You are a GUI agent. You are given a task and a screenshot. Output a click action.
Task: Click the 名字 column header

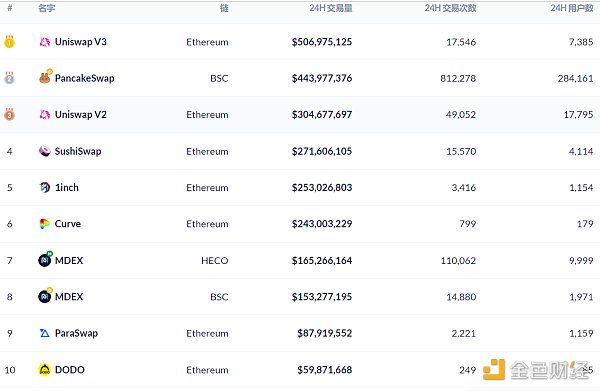click(47, 8)
